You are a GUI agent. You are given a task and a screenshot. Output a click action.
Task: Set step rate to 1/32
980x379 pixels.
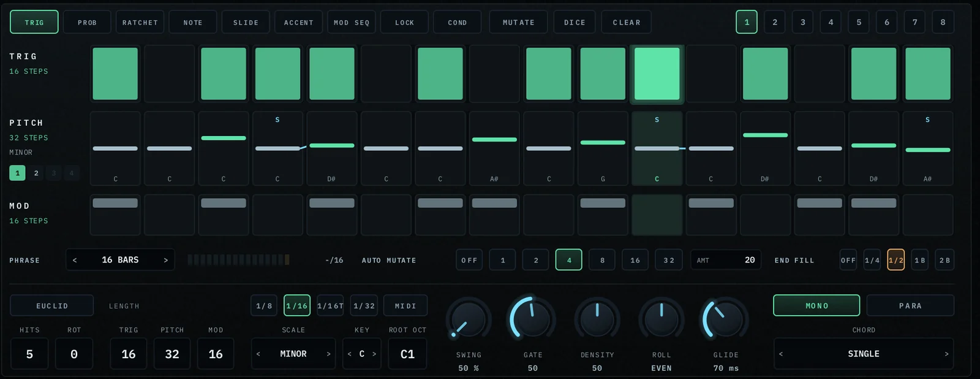(364, 305)
